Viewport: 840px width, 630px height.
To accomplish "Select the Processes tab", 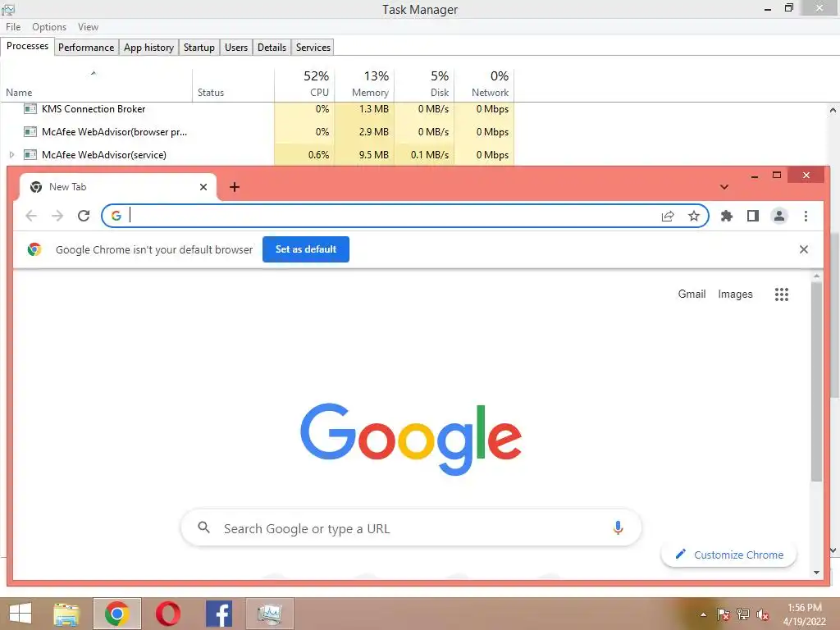I will tap(27, 46).
